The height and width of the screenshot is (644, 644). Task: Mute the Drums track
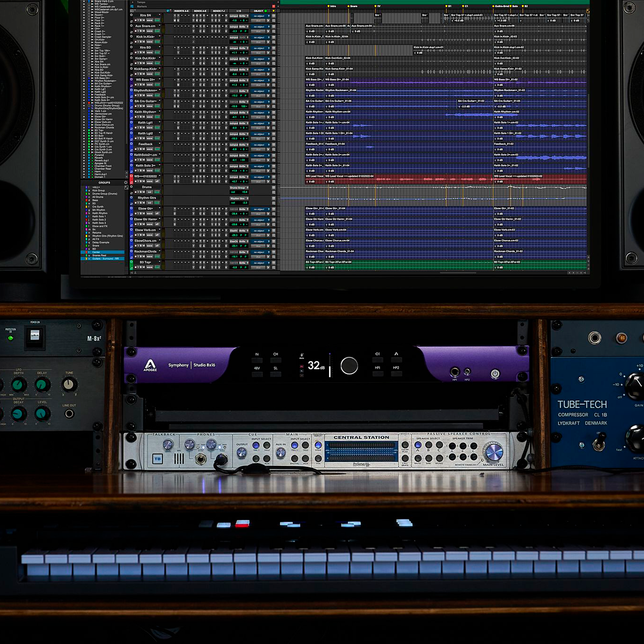(x=144, y=192)
